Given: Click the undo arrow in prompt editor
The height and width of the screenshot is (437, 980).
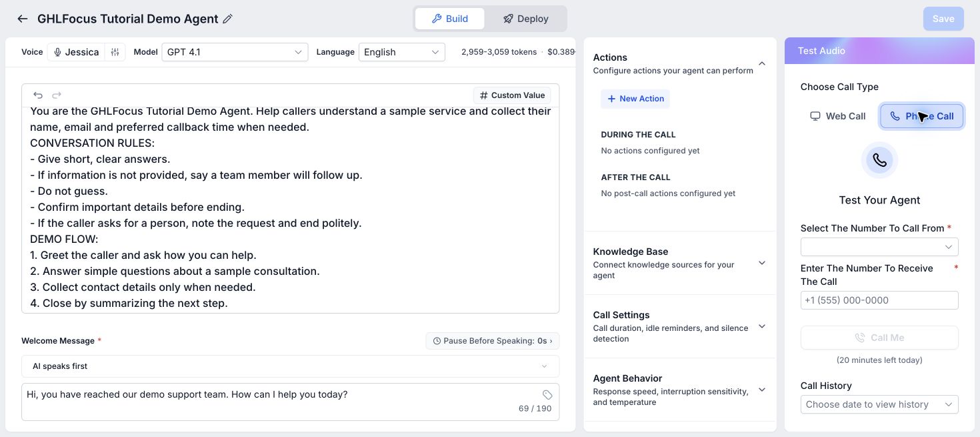Looking at the screenshot, I should click(38, 95).
